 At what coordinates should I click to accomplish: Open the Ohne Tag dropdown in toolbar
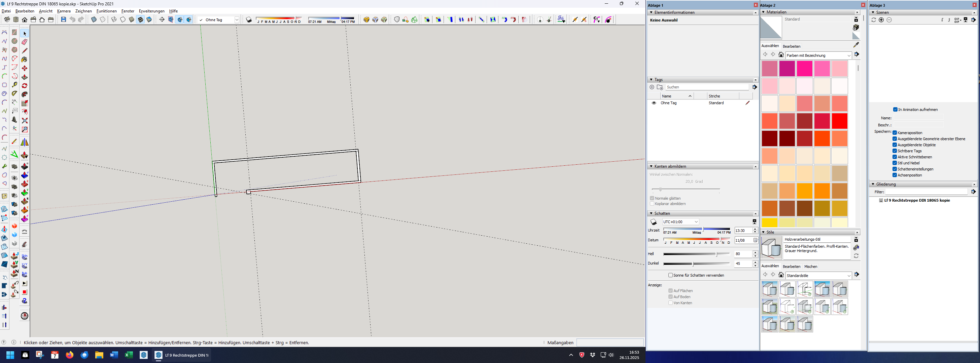point(237,20)
